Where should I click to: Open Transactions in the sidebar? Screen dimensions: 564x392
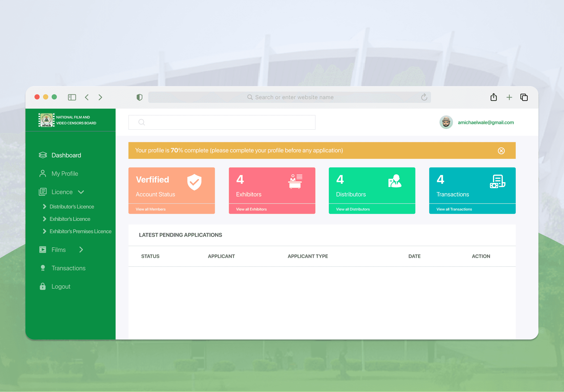point(68,268)
